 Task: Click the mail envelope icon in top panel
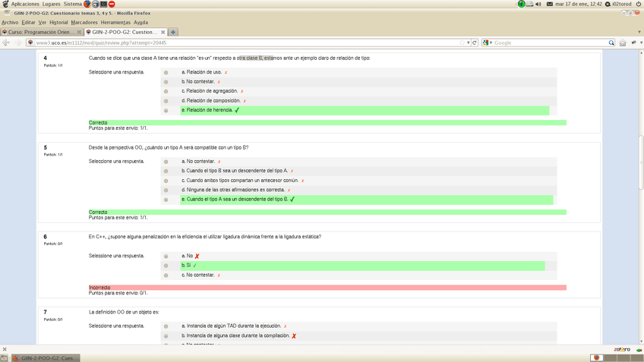[549, 4]
